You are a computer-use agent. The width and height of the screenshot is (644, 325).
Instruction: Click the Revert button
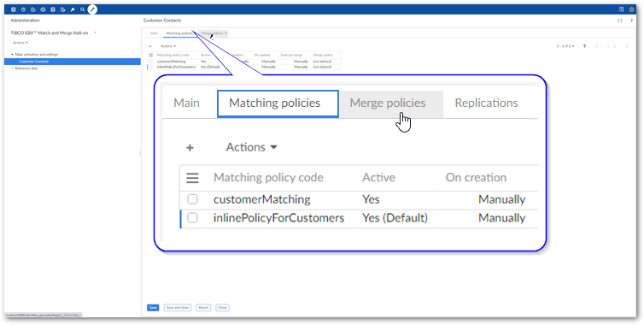coord(203,308)
